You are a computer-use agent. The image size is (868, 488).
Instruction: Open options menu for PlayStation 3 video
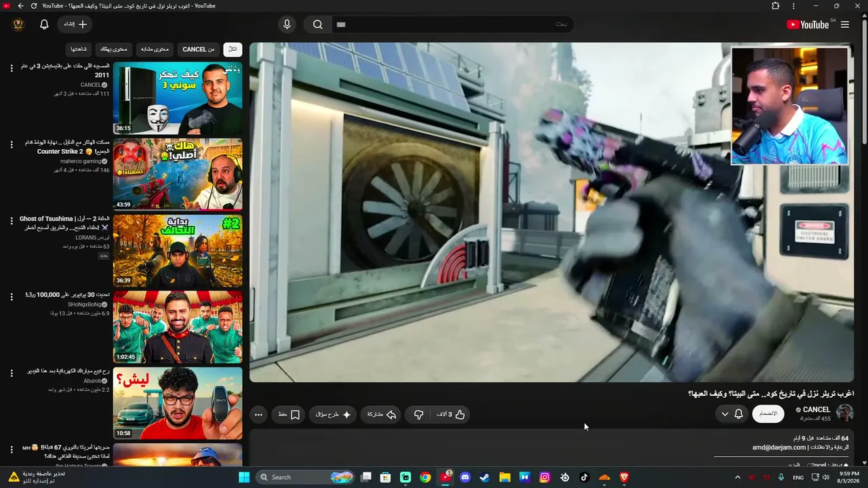12,68
